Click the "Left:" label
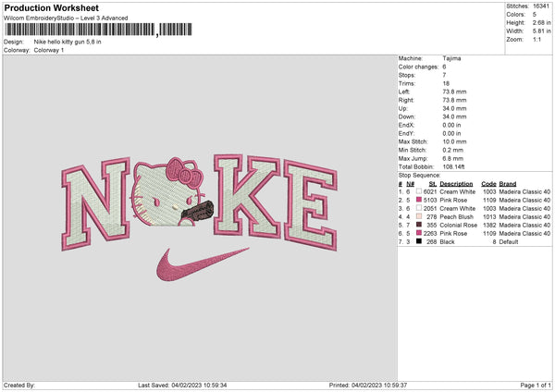Screen dimensions: 555x392 coord(404,92)
